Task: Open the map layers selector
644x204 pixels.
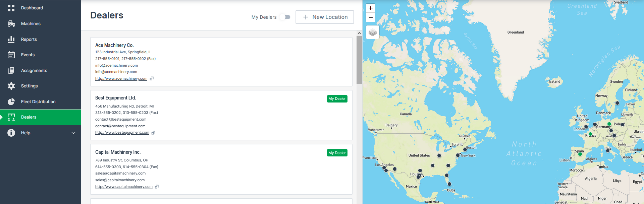Action: point(372,32)
